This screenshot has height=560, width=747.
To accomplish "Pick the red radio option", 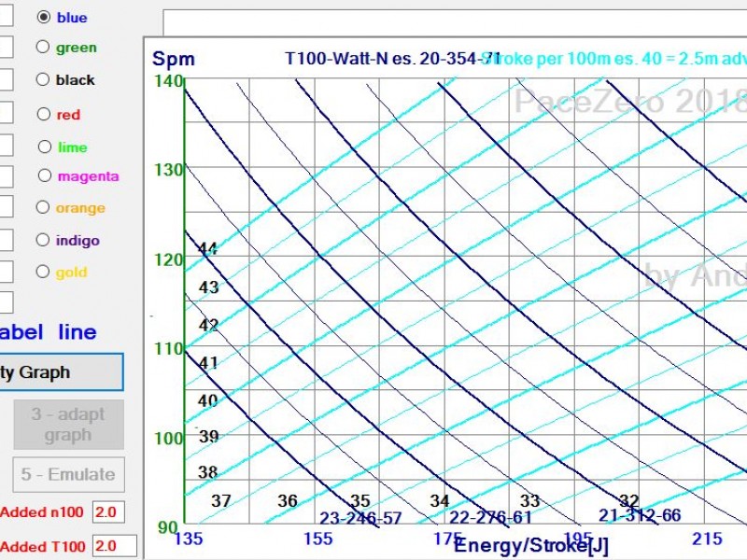I will pyautogui.click(x=44, y=115).
